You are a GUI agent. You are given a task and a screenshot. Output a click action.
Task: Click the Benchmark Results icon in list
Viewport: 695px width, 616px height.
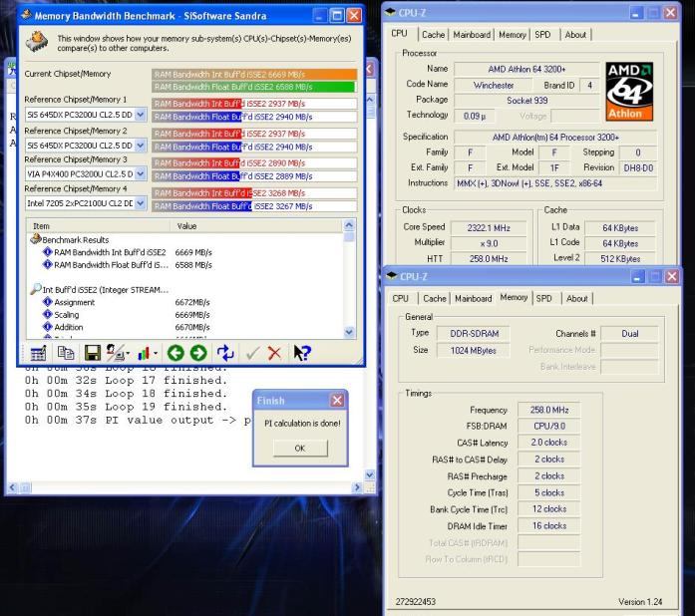coord(35,239)
